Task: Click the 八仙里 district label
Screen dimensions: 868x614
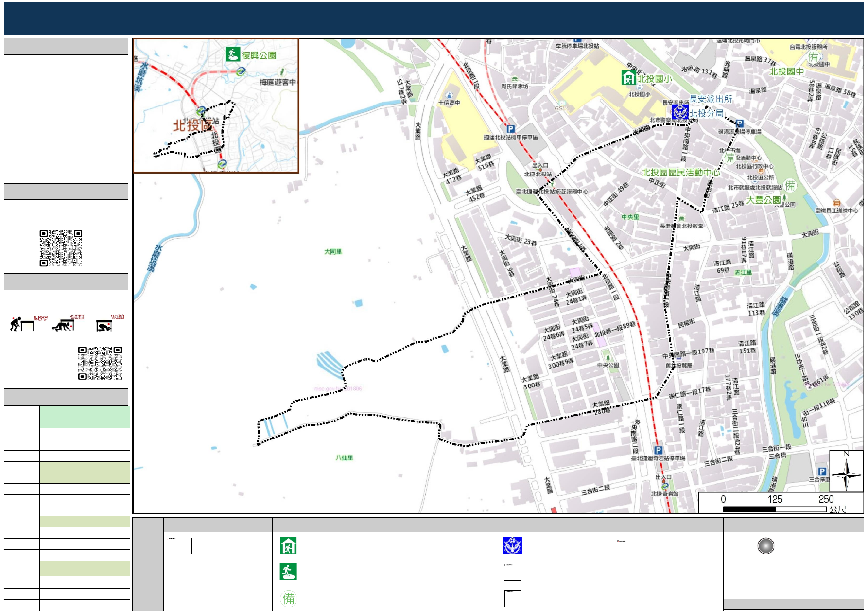Action: 345,458
